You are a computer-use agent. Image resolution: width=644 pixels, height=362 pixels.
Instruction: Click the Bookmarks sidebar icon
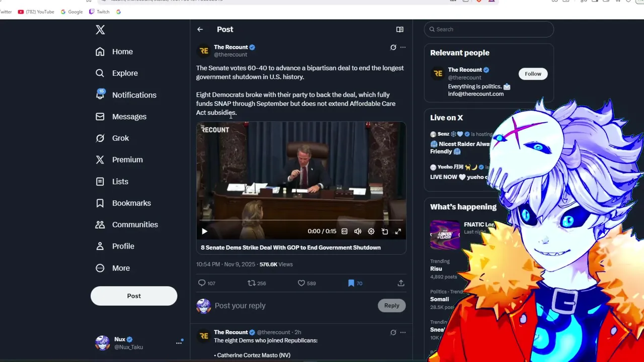pyautogui.click(x=100, y=203)
